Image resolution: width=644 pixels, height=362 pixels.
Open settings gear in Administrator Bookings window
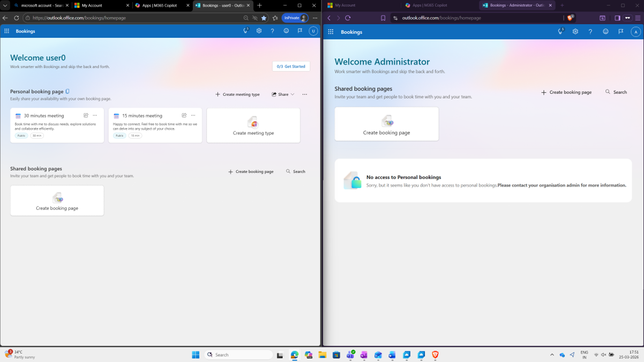click(x=575, y=32)
